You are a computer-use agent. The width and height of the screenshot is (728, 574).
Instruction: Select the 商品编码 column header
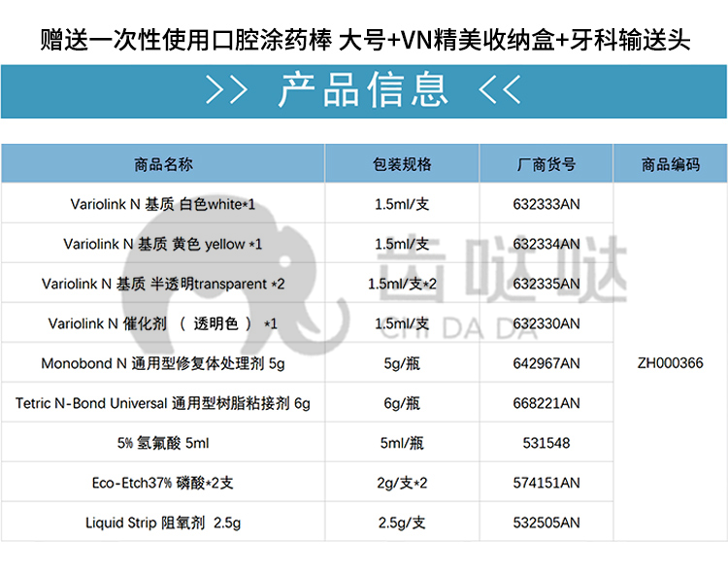tap(671, 164)
